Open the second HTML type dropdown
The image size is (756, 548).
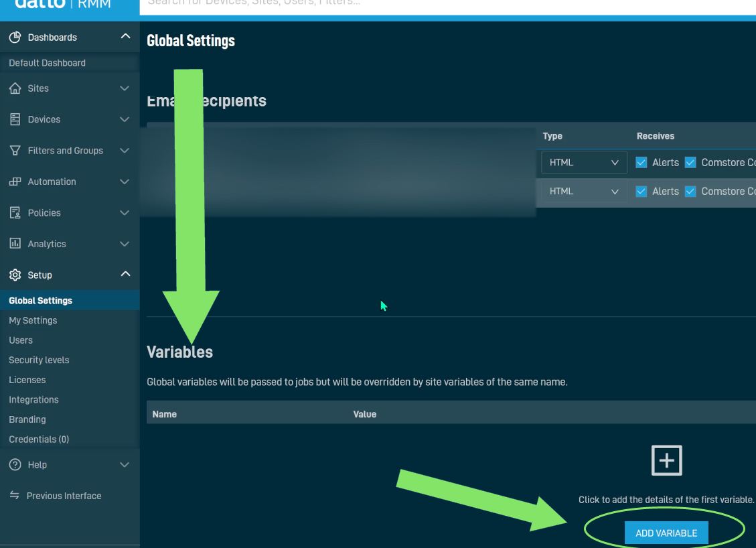(584, 192)
